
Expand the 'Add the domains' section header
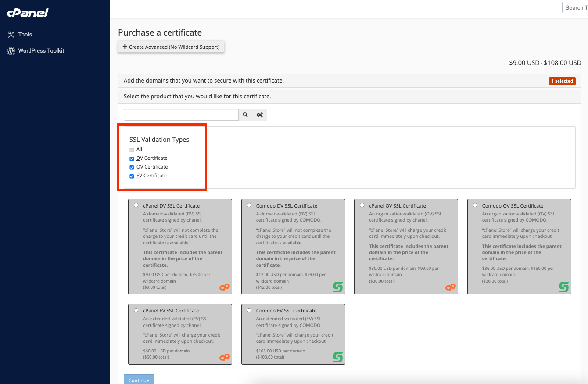[x=349, y=81]
